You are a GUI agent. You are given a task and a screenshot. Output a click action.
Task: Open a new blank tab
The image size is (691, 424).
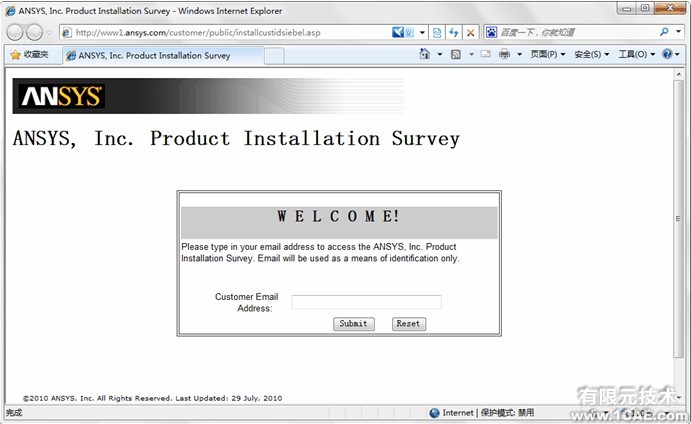[274, 56]
